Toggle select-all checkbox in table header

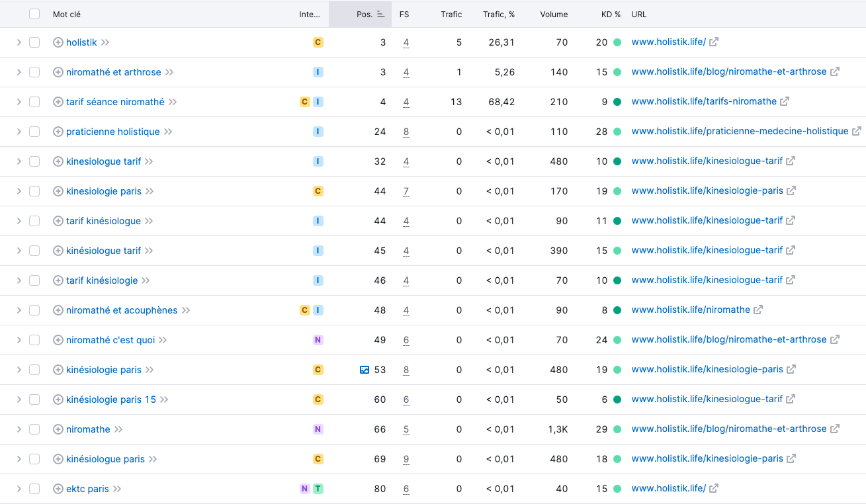[x=34, y=14]
